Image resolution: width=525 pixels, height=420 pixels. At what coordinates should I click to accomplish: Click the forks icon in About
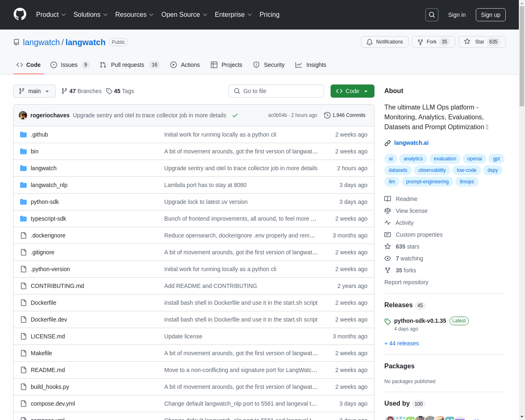click(388, 270)
